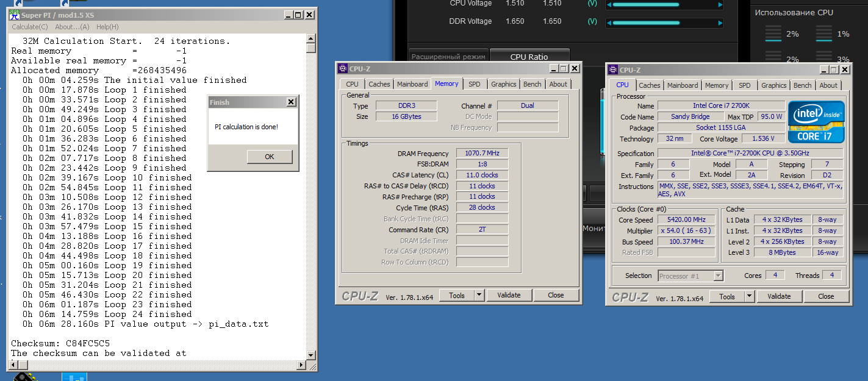Open Caches tab in processor CPU-Z window
This screenshot has height=381, width=868.
tap(649, 85)
